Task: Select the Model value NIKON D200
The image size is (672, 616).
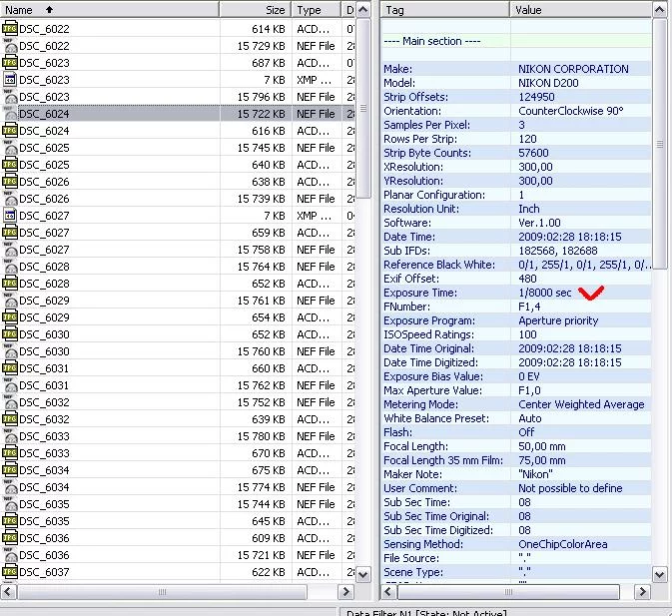Action: 548,83
